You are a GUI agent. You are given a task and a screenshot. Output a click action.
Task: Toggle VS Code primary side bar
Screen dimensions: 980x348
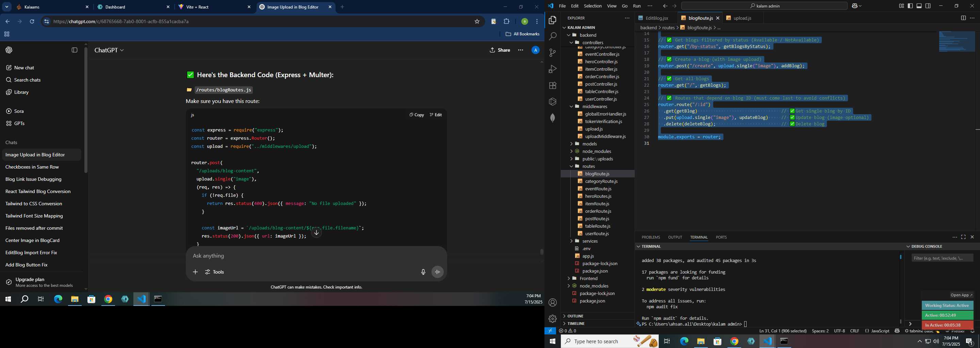point(910,6)
